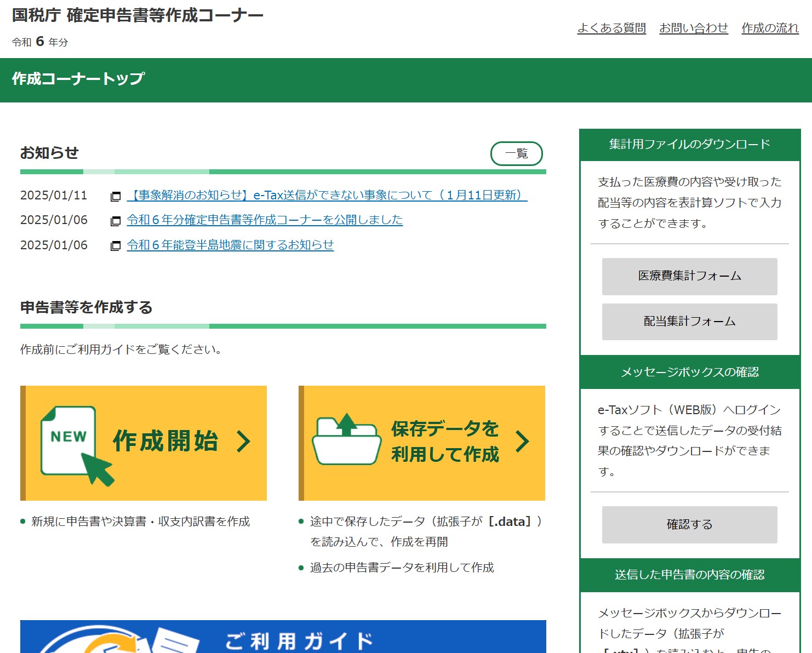Open 作成の流れ link in header

point(770,28)
